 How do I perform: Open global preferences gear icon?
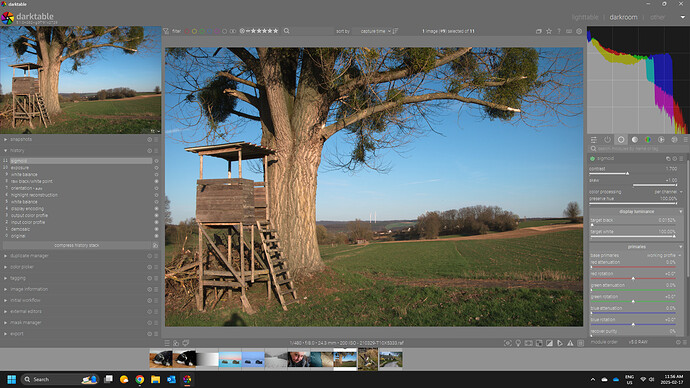click(x=579, y=31)
